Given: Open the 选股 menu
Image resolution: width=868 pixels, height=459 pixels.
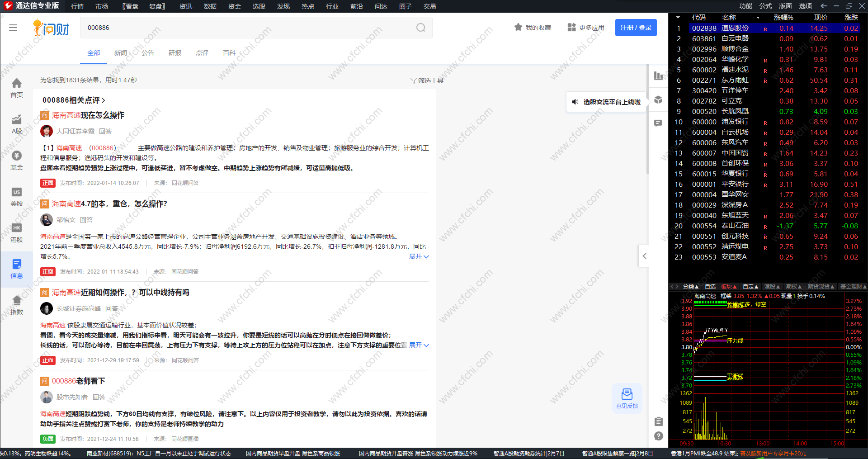Looking at the screenshot, I should click(259, 6).
